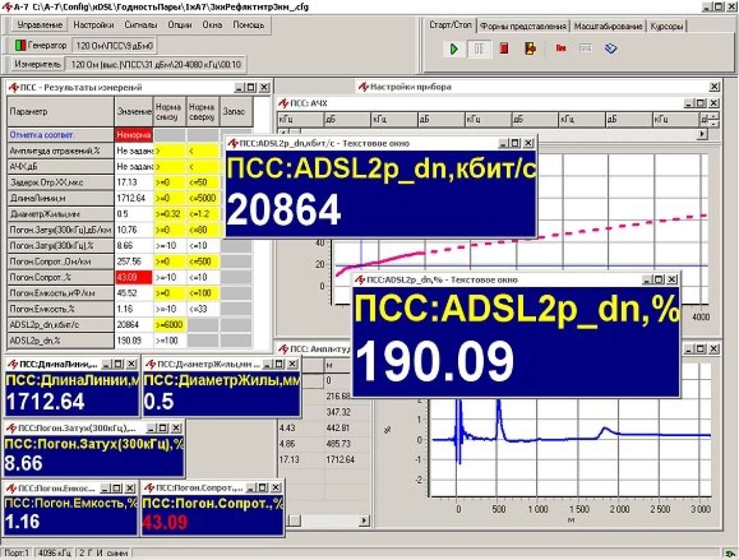Click the ПСС:ADSL2p_dn,кбит/с text window title icon
739x560 pixels.
pos(232,142)
